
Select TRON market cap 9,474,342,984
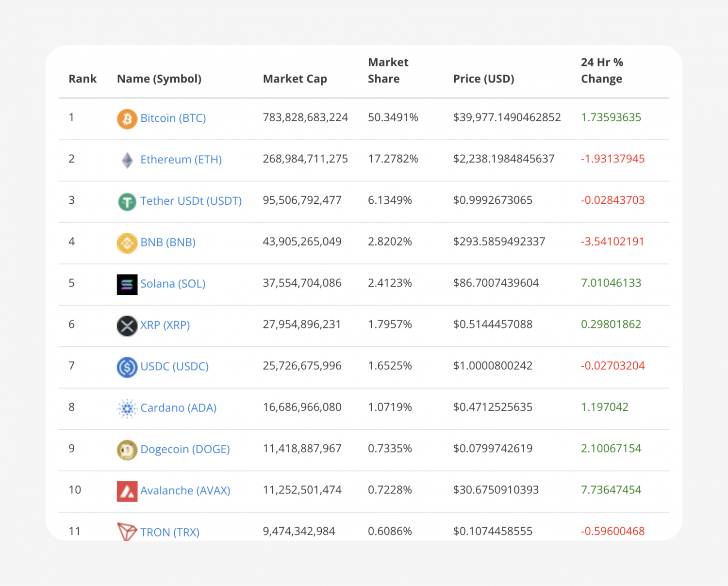(x=299, y=531)
